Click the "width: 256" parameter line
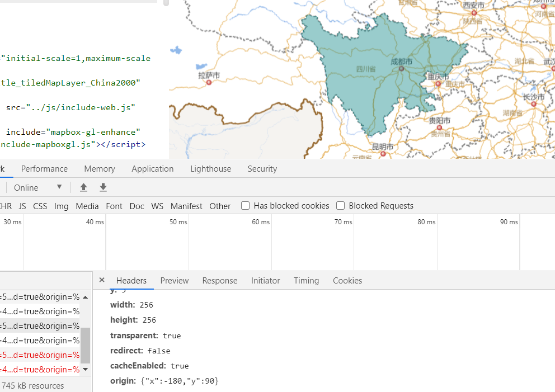Viewport: 555px width, 392px height. [x=131, y=305]
